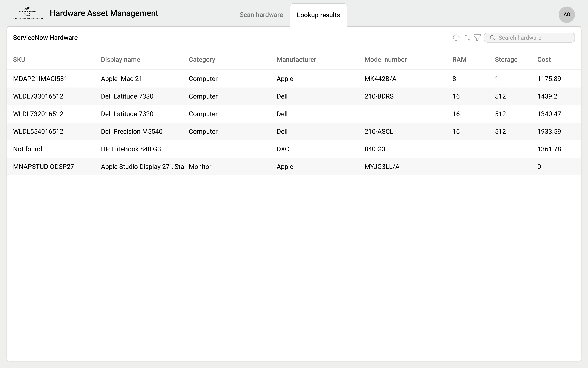
Task: Click Dell Precision M5540 cell
Action: pos(132,131)
